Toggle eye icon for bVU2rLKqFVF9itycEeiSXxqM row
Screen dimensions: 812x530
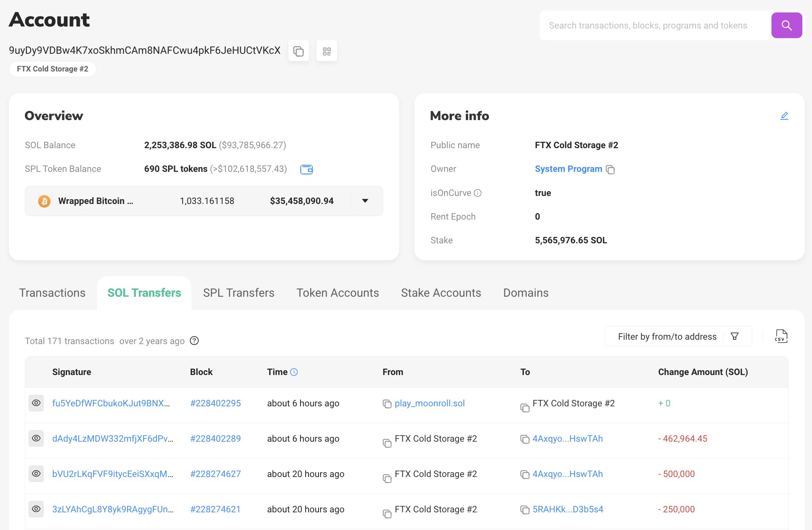click(x=36, y=474)
